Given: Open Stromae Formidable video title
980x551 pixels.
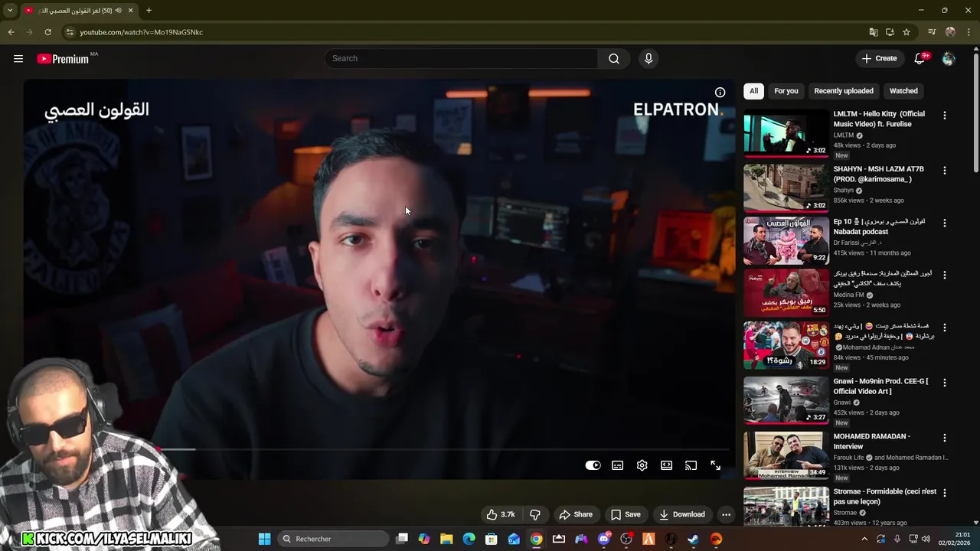Looking at the screenshot, I should [x=885, y=497].
